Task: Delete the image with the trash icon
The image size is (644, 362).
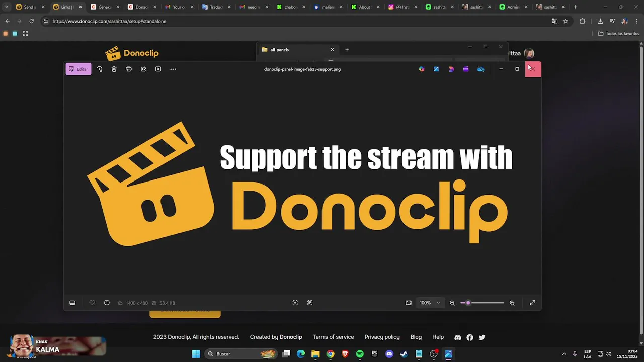Action: [114, 69]
